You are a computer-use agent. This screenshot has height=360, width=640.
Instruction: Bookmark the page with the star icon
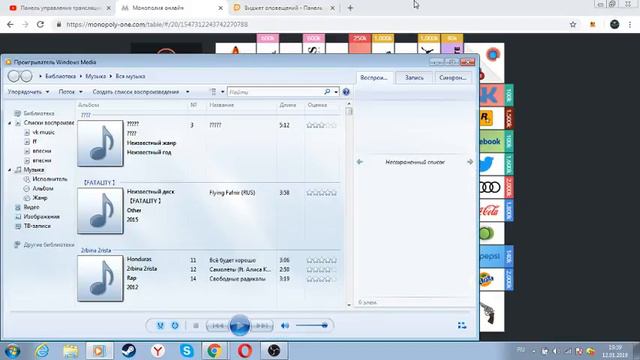573,24
